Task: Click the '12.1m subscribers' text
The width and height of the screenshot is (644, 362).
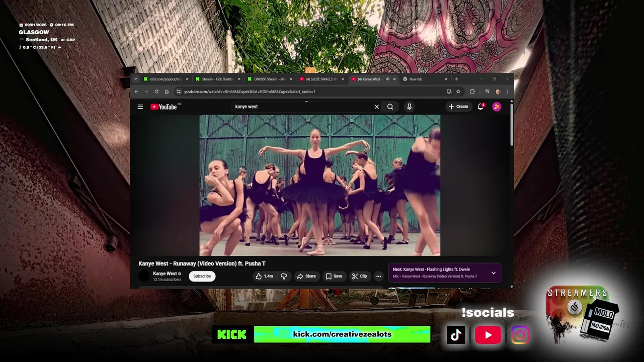Action: tap(167, 280)
